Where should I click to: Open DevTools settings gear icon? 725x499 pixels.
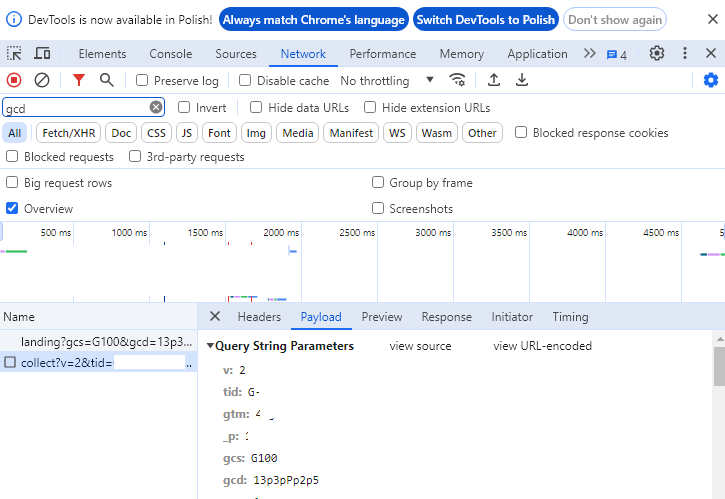pyautogui.click(x=657, y=54)
